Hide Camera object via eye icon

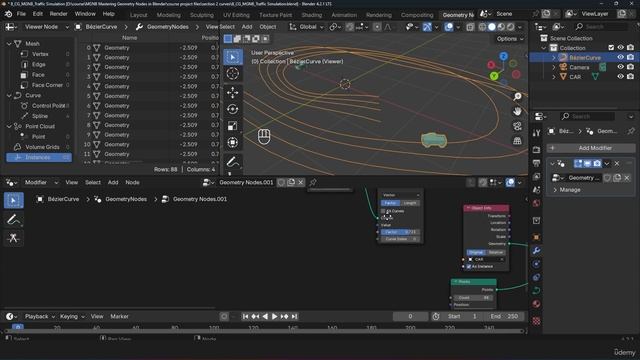[620, 67]
